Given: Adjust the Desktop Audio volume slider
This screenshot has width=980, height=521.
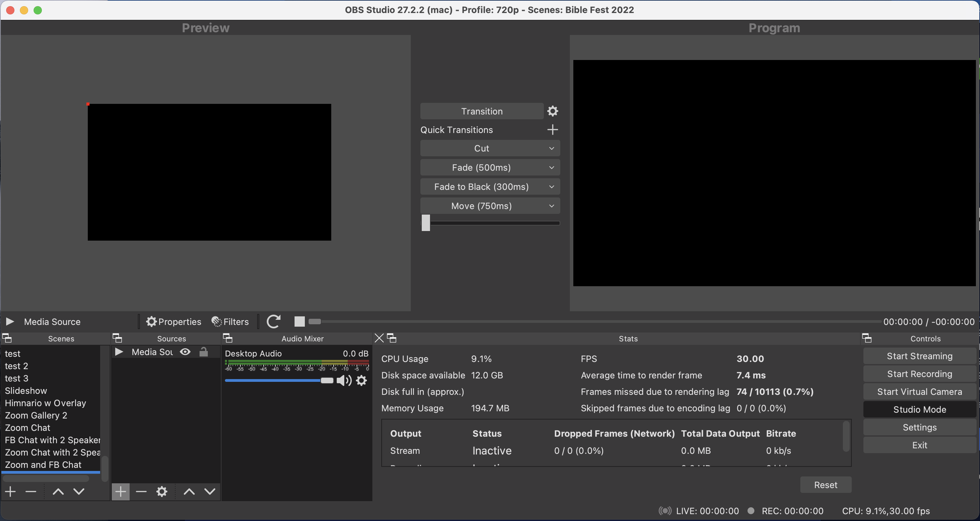Looking at the screenshot, I should (326, 380).
